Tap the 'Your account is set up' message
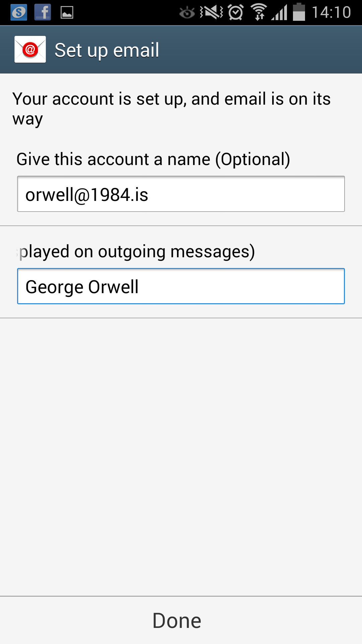 tap(171, 108)
